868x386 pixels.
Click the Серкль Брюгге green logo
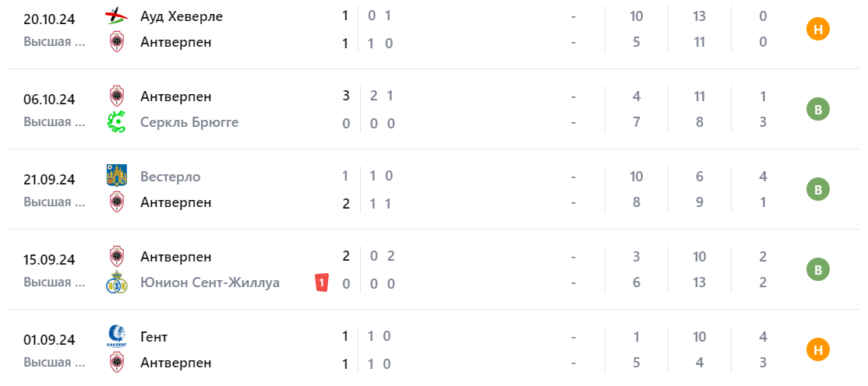pyautogui.click(x=116, y=122)
